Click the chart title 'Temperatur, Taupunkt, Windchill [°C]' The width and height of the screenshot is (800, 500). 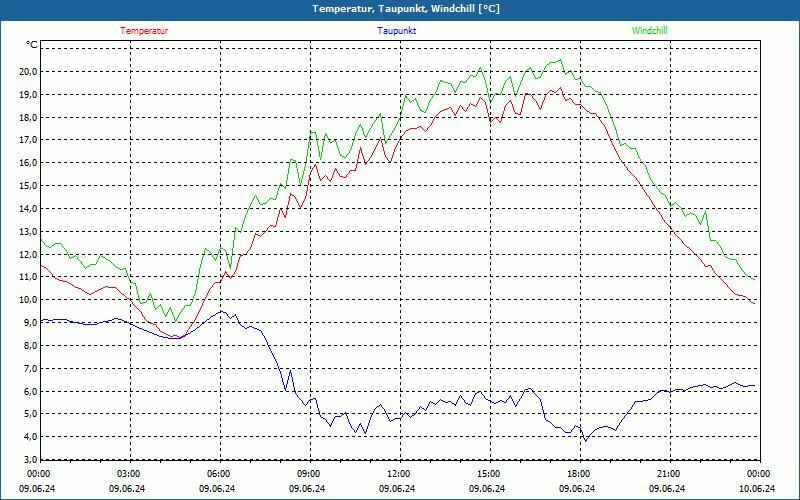(406, 9)
